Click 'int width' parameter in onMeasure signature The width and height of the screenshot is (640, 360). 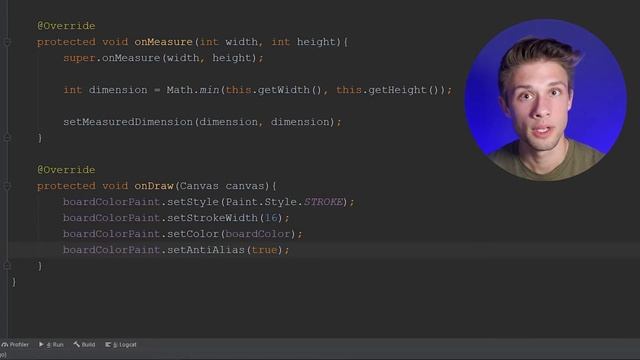(229, 42)
